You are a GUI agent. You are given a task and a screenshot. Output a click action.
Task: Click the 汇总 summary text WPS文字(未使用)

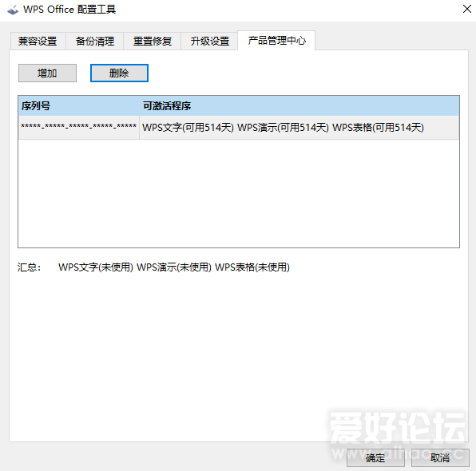point(96,267)
